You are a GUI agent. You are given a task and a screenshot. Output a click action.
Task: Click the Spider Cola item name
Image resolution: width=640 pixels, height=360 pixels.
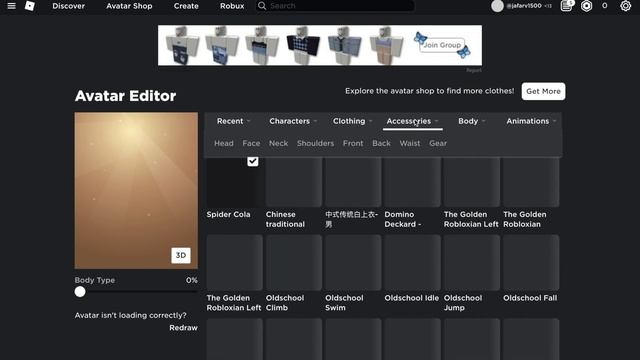click(228, 214)
